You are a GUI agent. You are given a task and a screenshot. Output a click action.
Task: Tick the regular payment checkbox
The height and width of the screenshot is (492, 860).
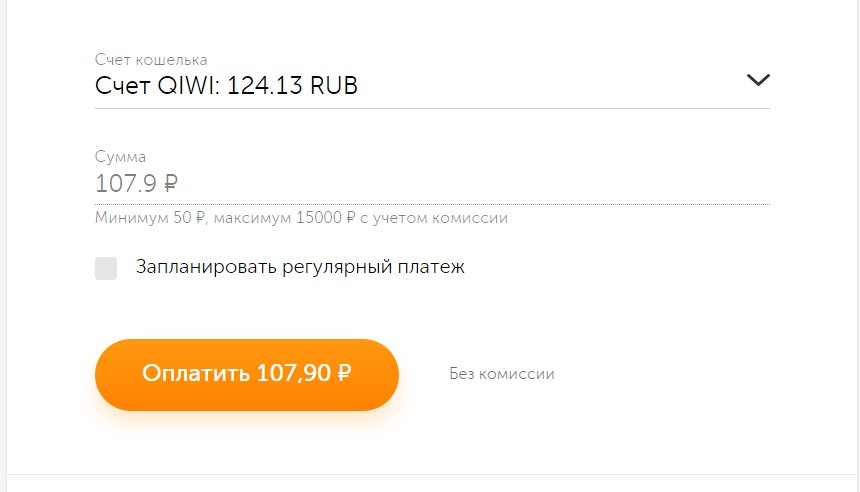[106, 268]
